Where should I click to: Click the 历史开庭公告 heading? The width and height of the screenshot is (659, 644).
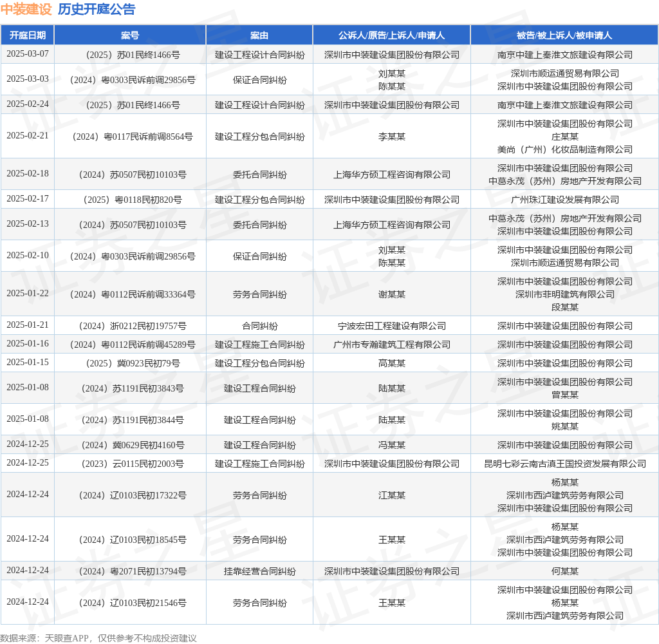click(97, 9)
